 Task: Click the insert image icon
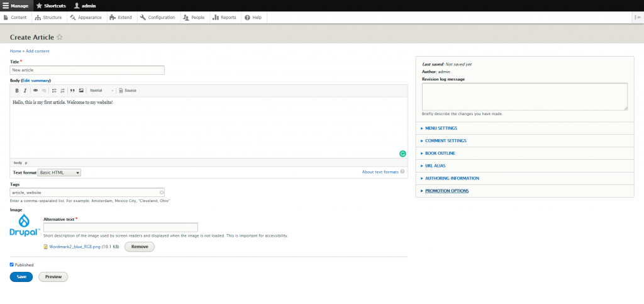tap(81, 91)
